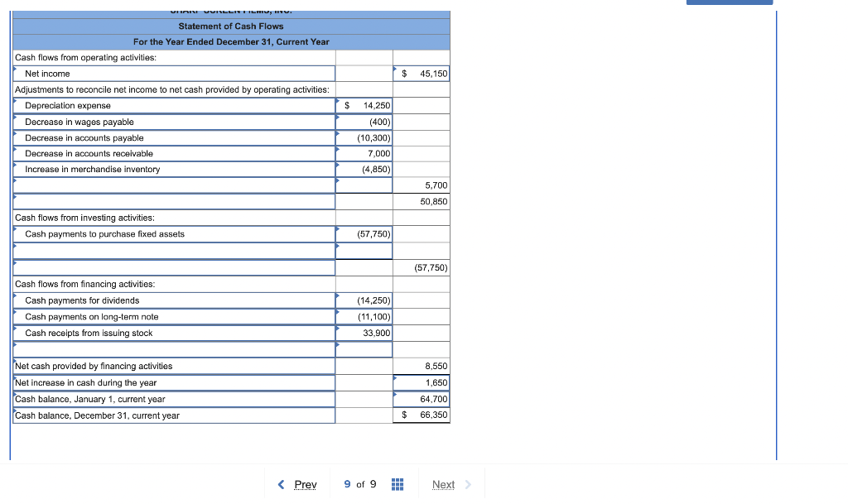848x504 pixels.
Task: Click the 9 of 9 page indicator
Action: coord(359,484)
